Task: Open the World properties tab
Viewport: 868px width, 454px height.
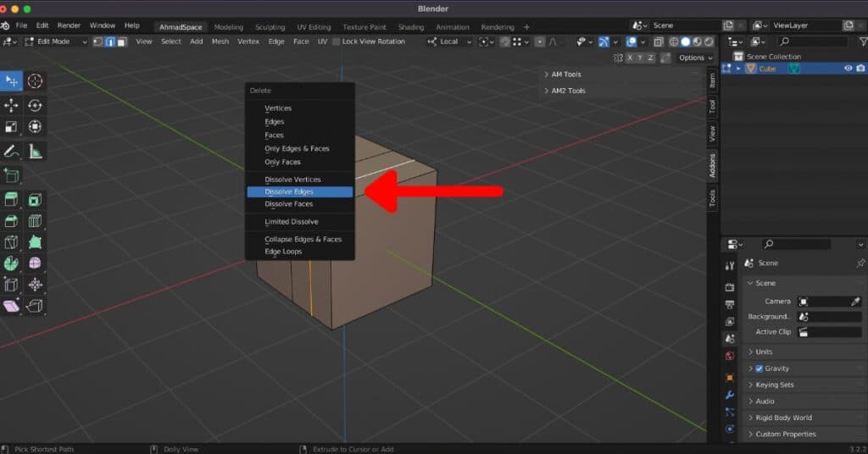Action: tap(730, 356)
